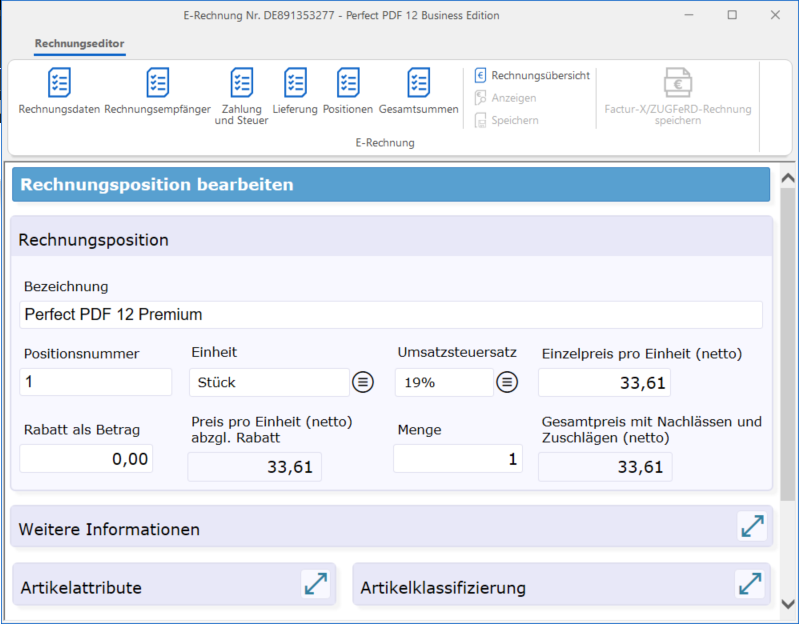Expand the Artikelattribute panel
799x624 pixels.
coord(316,585)
